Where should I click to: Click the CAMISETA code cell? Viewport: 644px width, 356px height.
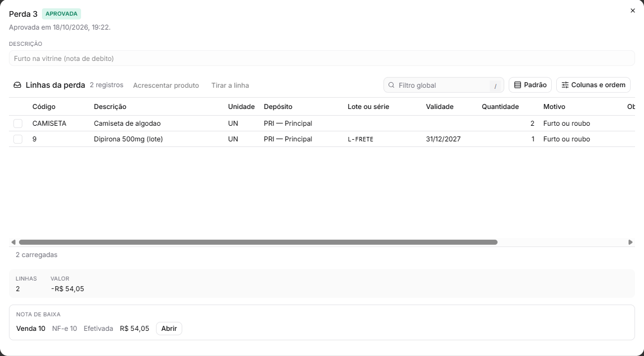pyautogui.click(x=49, y=123)
